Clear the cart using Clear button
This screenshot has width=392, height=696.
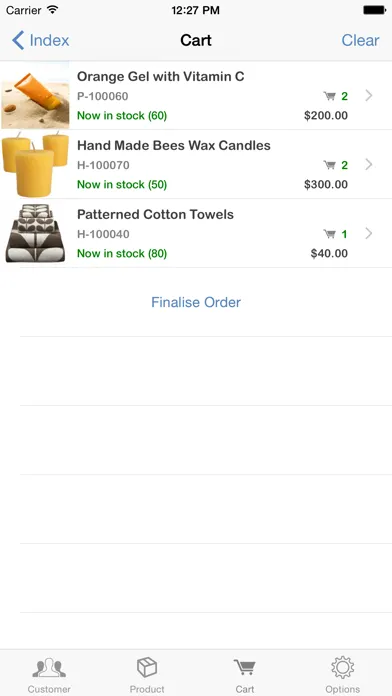click(x=360, y=40)
